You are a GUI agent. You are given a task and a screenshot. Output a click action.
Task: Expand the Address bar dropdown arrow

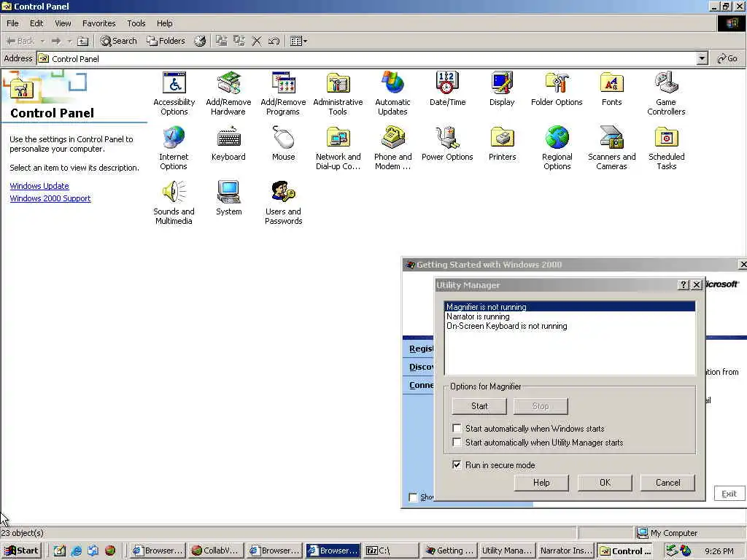(703, 58)
